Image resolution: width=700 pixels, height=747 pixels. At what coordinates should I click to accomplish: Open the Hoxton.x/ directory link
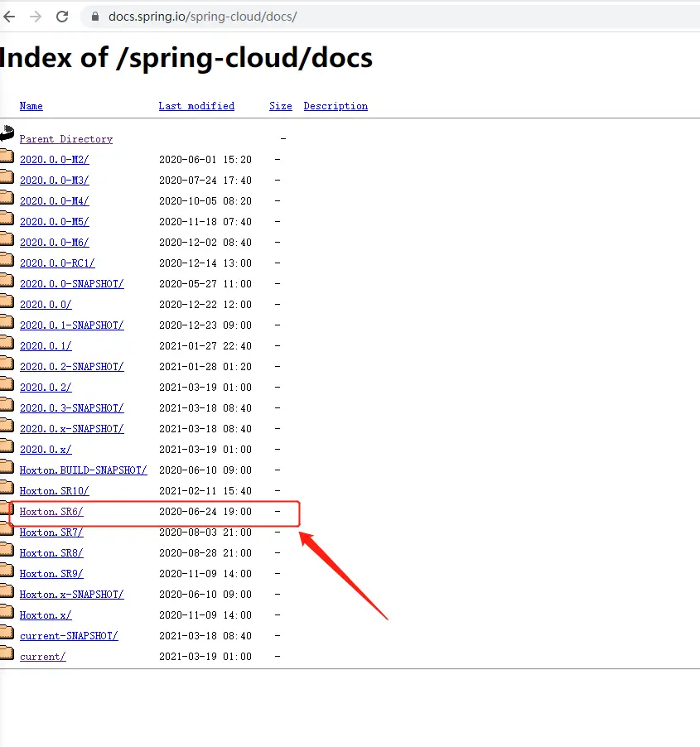pyautogui.click(x=46, y=615)
